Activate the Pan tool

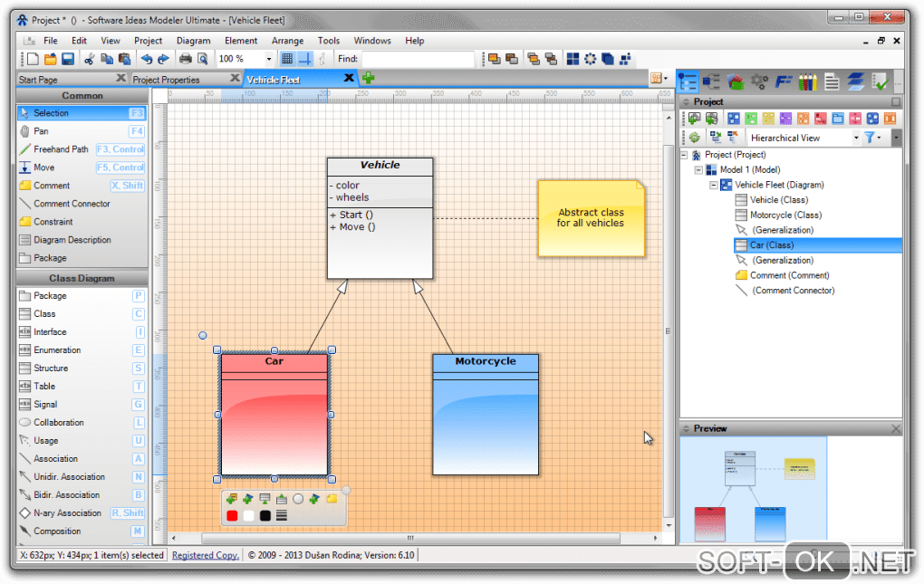82,131
